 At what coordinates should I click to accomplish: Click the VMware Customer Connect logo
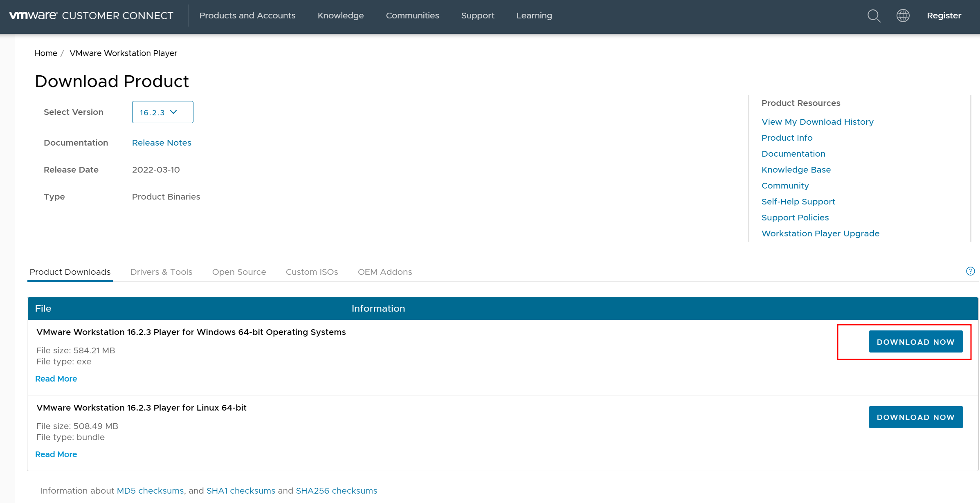point(91,16)
